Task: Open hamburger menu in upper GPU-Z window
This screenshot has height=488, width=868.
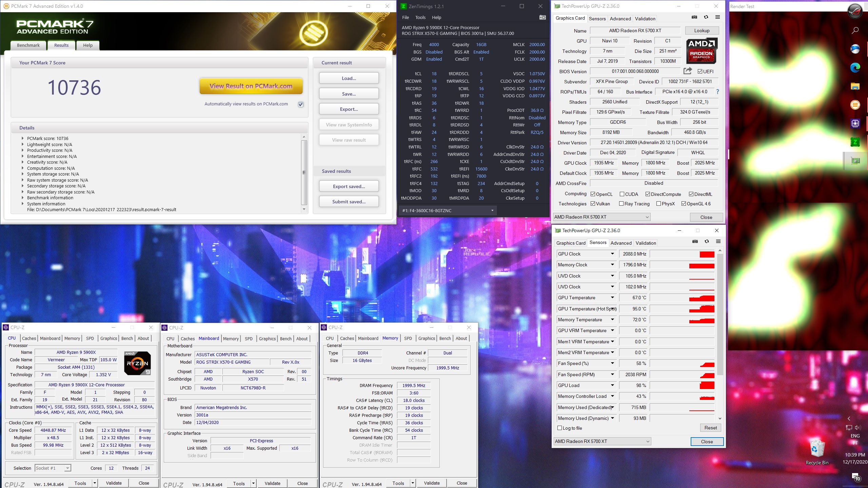Action: coord(717,17)
